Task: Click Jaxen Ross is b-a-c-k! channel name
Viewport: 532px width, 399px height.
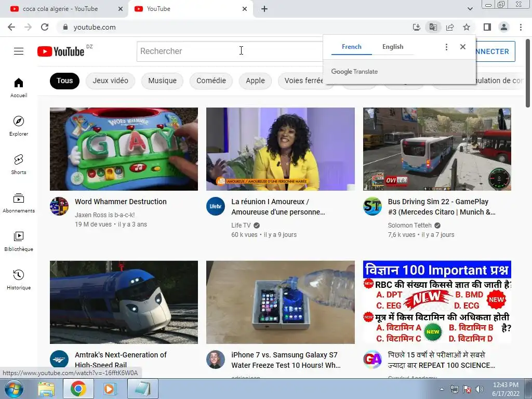Action: (105, 215)
